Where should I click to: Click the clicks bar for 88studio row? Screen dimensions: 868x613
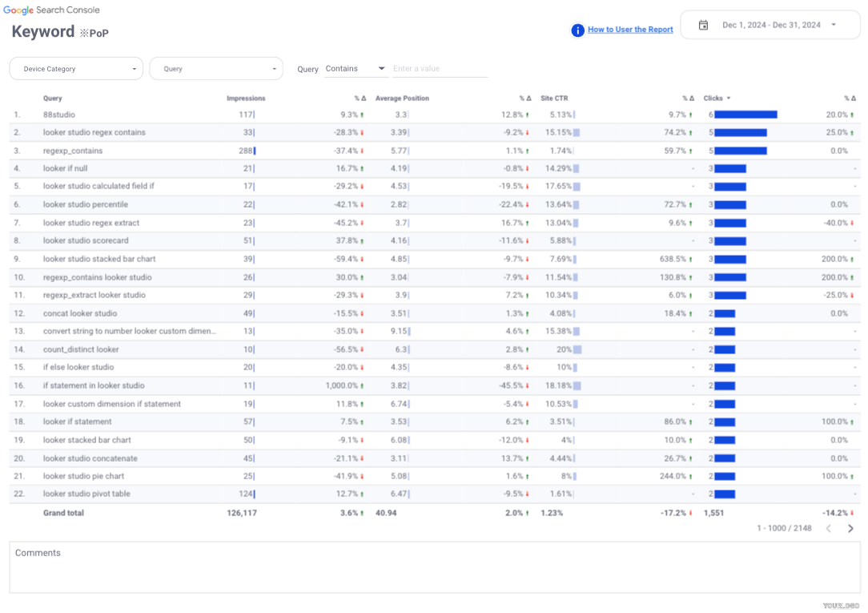[x=745, y=115]
